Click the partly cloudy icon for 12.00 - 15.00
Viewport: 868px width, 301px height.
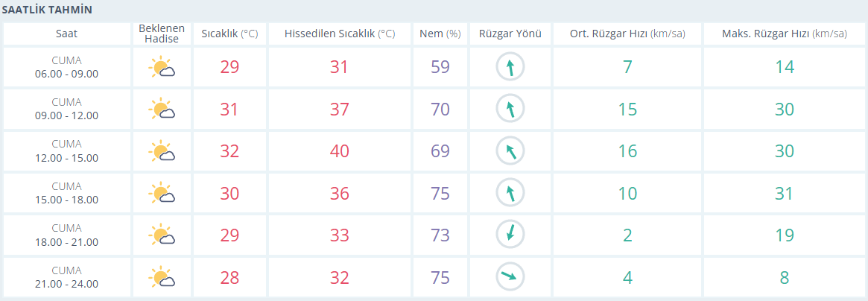point(162,151)
